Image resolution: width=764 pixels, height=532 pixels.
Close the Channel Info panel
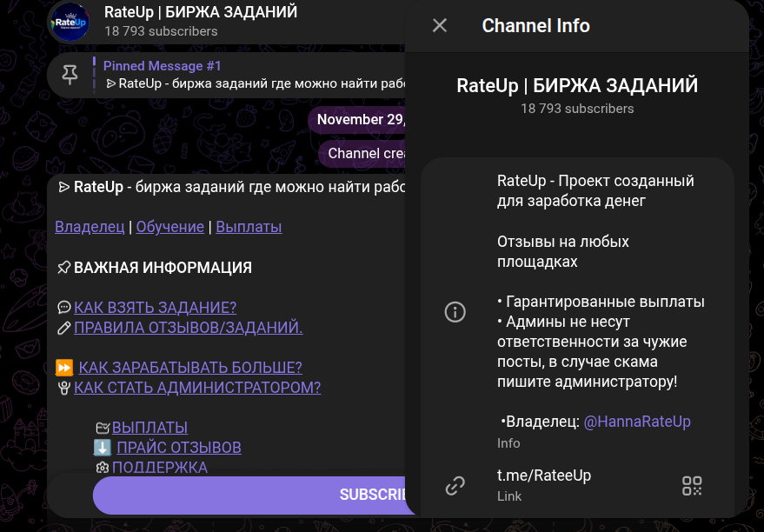pyautogui.click(x=440, y=25)
